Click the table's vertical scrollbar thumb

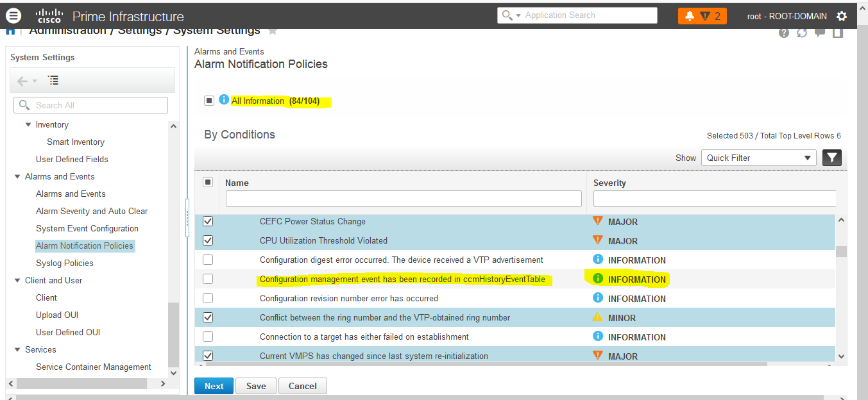coord(841,251)
